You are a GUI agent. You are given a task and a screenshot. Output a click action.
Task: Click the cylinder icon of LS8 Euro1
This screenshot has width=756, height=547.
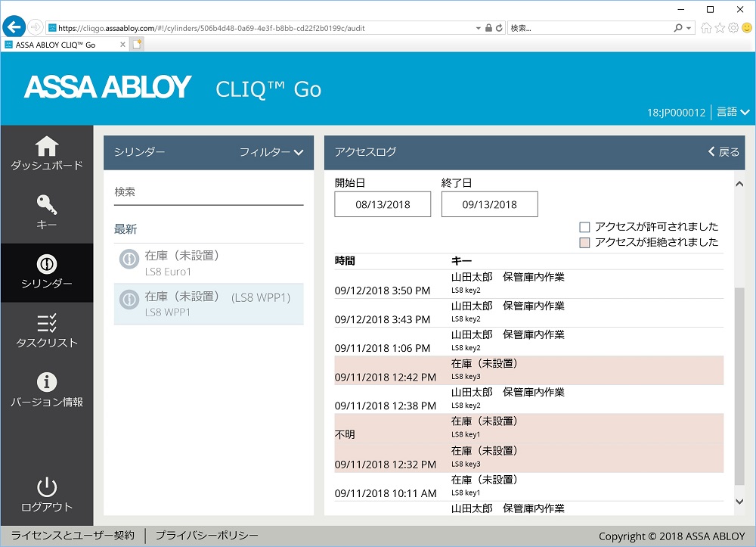[129, 259]
